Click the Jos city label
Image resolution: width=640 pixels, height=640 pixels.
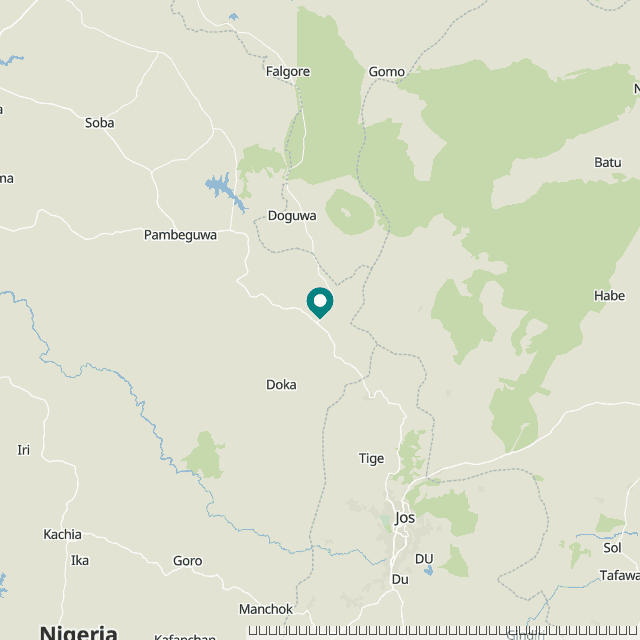coord(405,518)
